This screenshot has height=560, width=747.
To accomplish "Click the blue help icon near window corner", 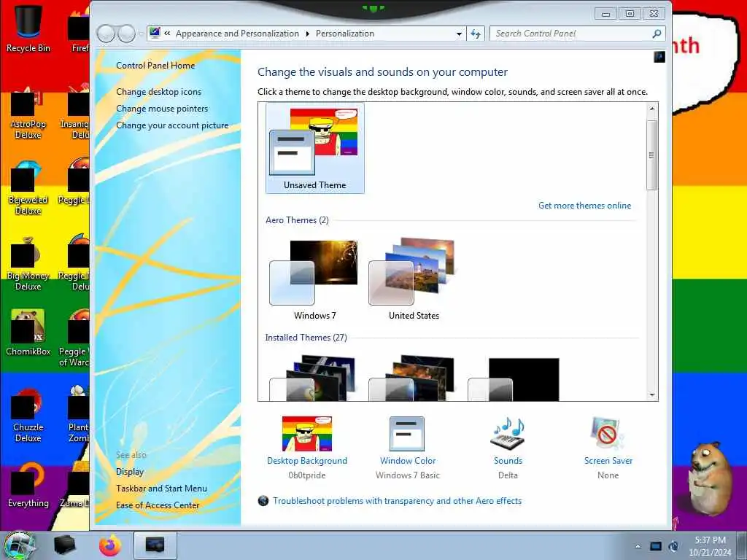I will coord(659,57).
